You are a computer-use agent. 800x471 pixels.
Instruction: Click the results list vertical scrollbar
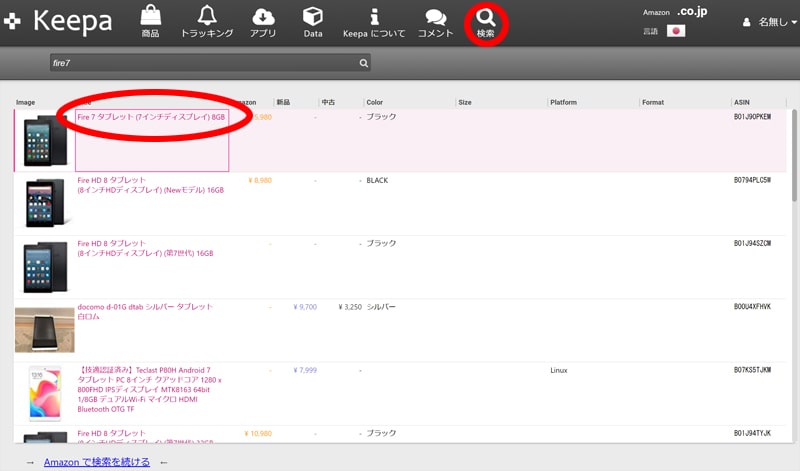794,156
